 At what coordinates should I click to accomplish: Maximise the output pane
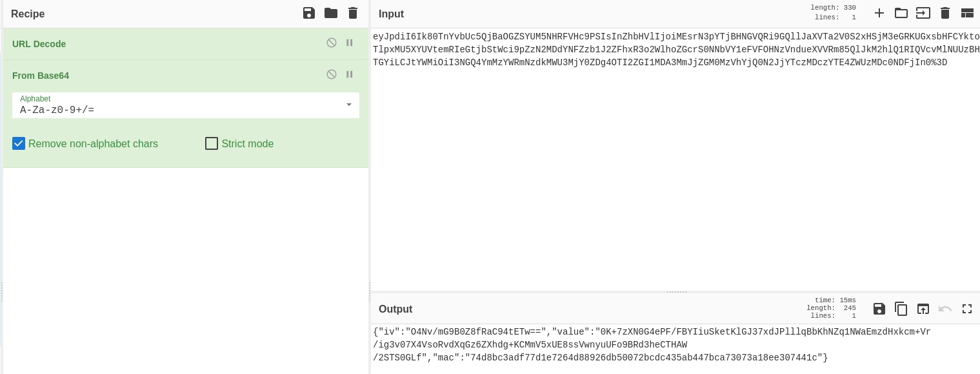click(967, 309)
